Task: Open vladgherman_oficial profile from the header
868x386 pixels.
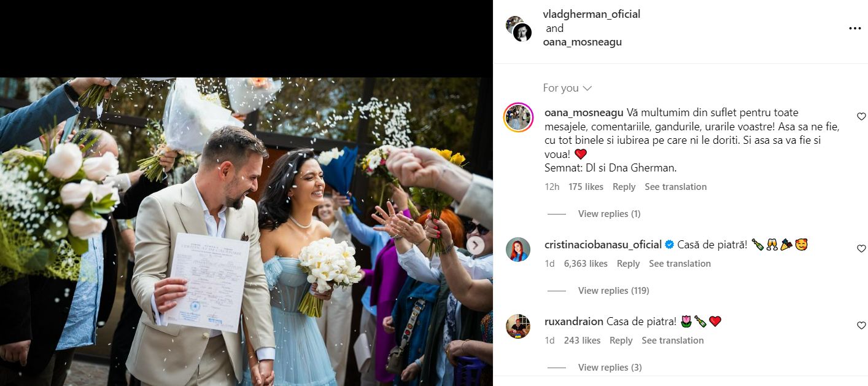Action: click(592, 14)
